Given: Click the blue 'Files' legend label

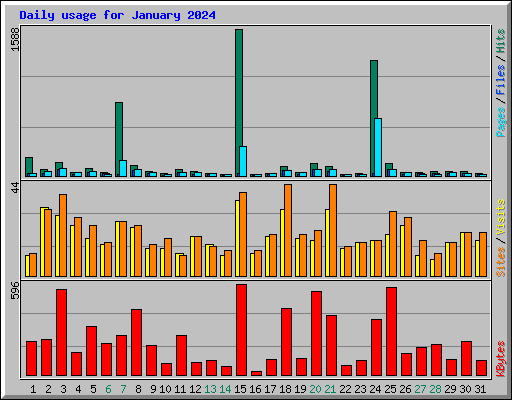Looking at the screenshot, I should pyautogui.click(x=501, y=79).
